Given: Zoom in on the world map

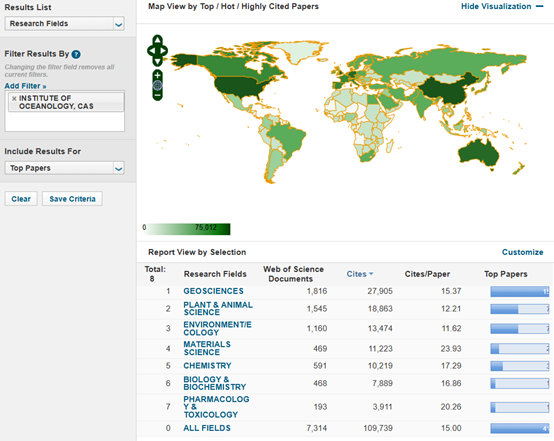Looking at the screenshot, I should [x=158, y=75].
